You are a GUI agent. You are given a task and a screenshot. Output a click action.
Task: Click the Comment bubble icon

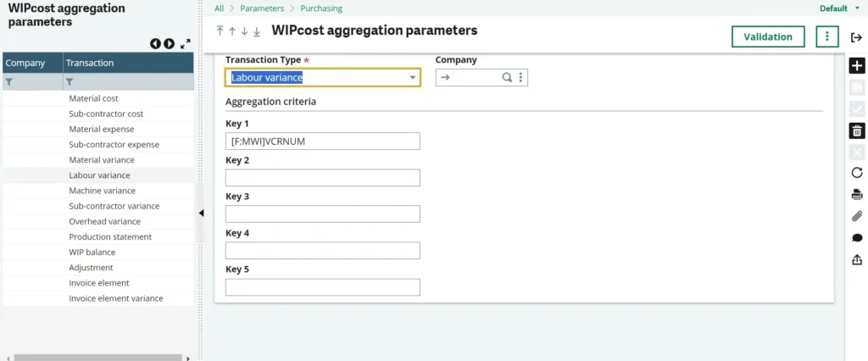857,238
